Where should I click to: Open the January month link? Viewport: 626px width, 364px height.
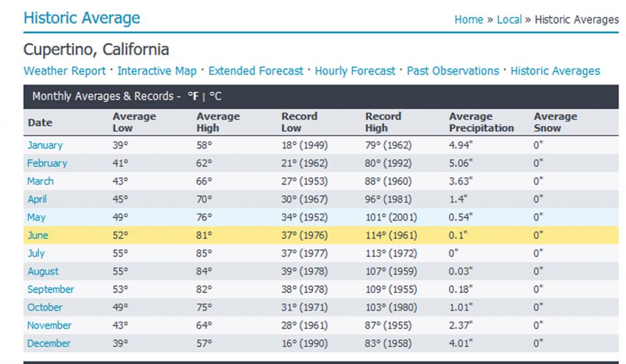(45, 145)
